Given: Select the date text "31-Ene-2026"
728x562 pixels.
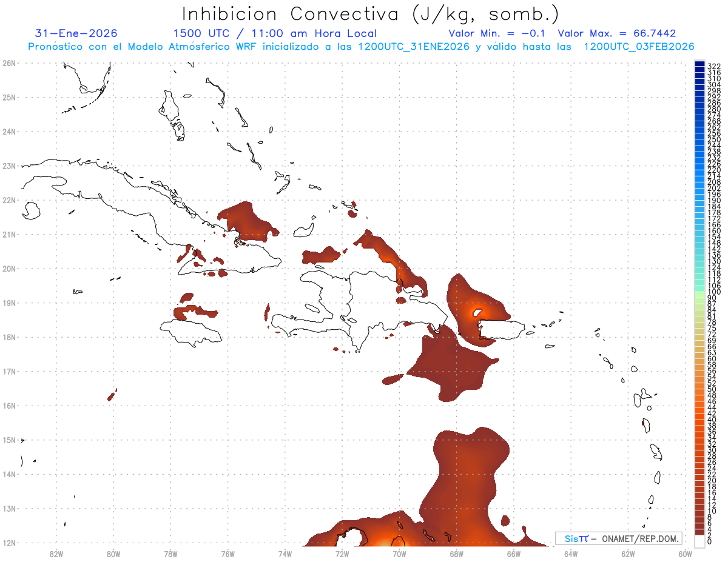Looking at the screenshot, I should (76, 33).
